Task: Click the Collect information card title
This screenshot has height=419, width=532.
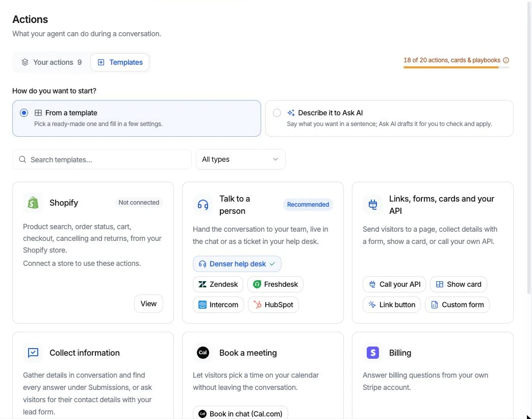Action: [85, 353]
